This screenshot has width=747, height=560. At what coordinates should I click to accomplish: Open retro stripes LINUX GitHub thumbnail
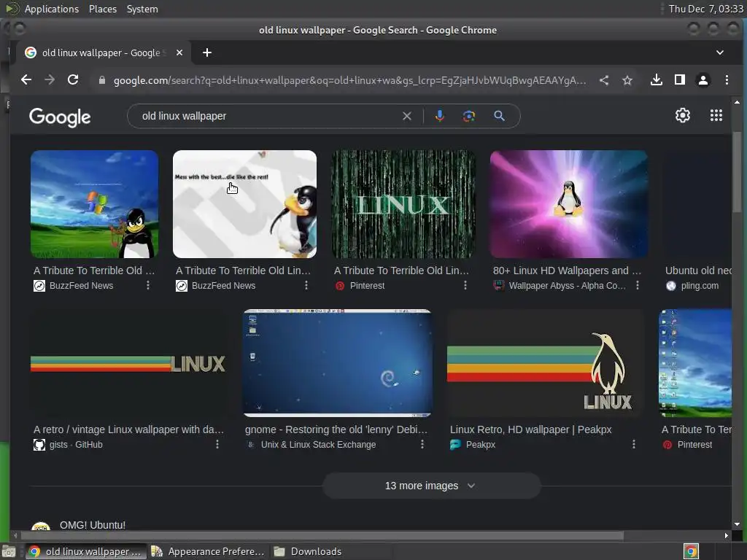click(128, 363)
